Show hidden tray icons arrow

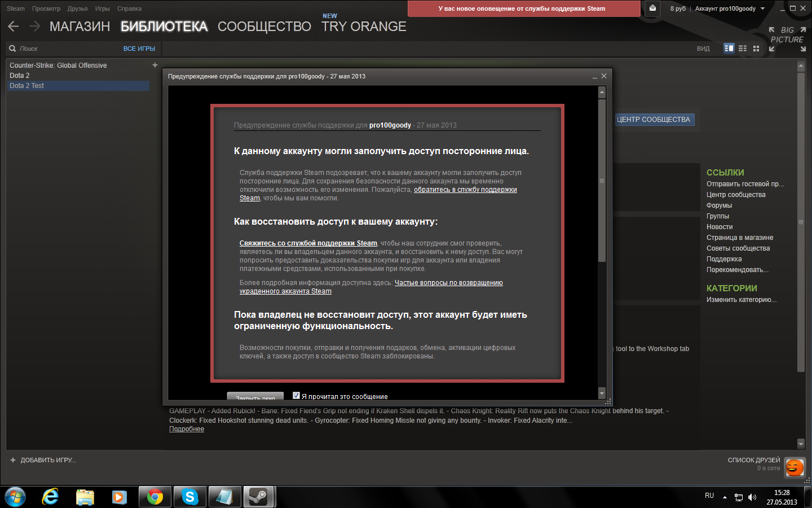coord(725,497)
